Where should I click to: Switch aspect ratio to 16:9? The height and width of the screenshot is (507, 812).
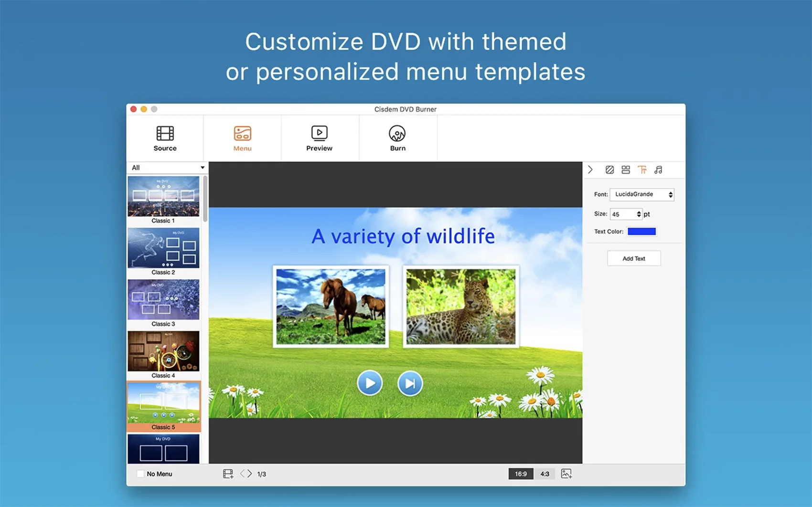click(520, 474)
